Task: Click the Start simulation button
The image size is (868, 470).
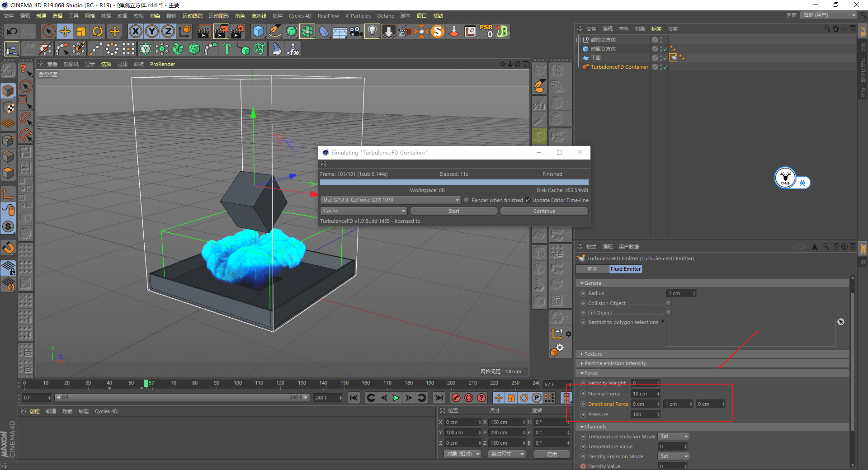Action: [453, 211]
